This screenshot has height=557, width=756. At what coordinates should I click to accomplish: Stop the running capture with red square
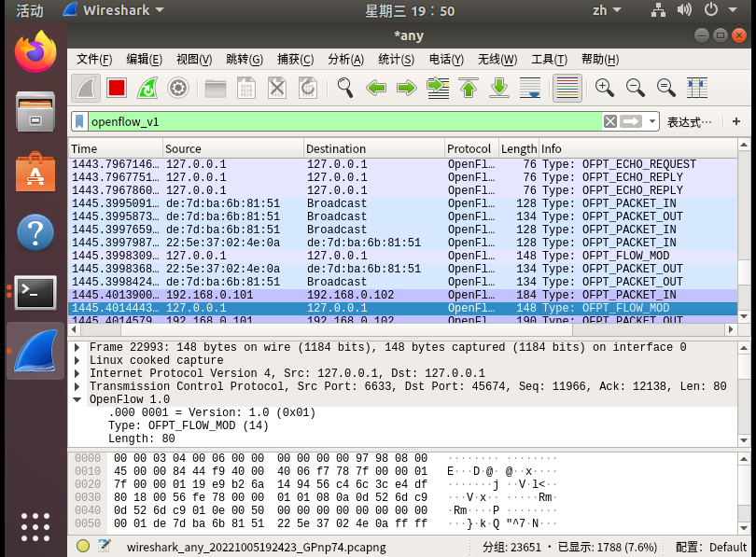coord(117,89)
